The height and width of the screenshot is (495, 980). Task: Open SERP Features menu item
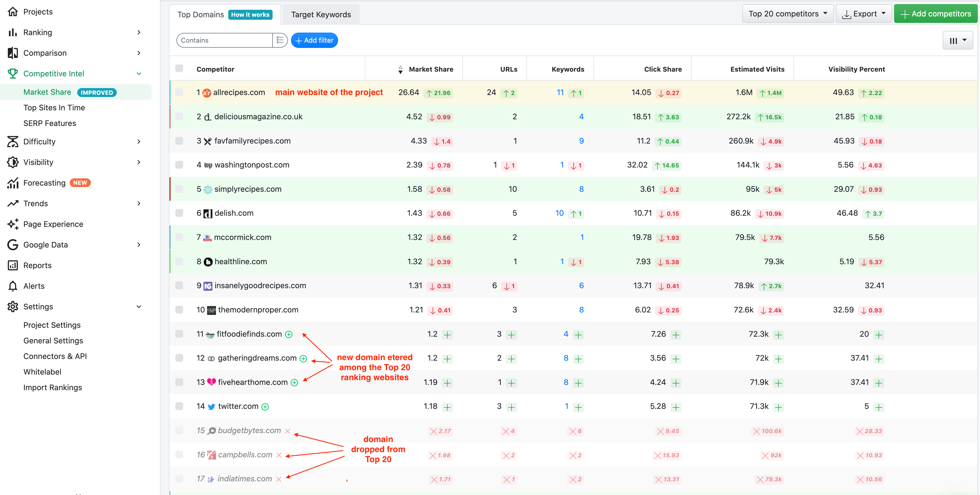(49, 123)
